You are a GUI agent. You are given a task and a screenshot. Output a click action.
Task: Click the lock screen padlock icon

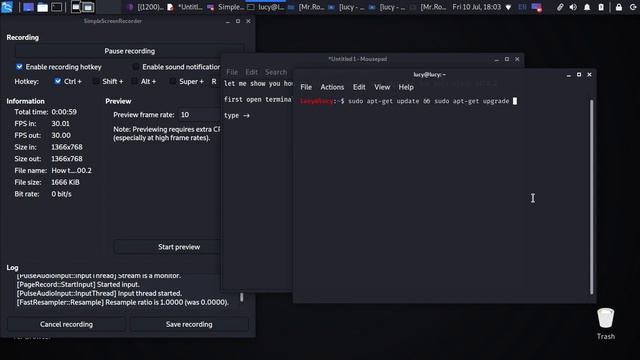(x=619, y=7)
